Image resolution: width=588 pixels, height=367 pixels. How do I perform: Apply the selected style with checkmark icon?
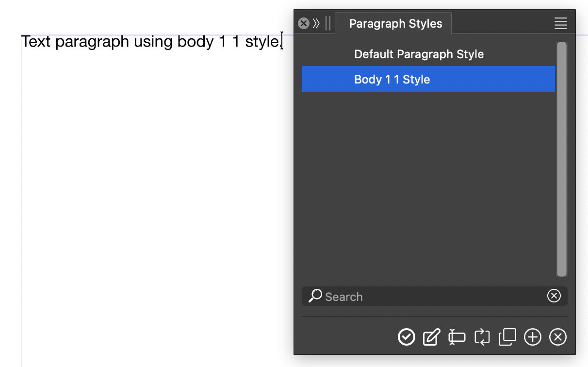(407, 337)
